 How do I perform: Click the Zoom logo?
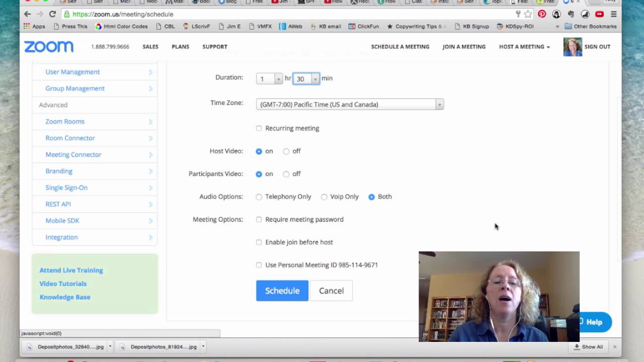tap(49, 47)
